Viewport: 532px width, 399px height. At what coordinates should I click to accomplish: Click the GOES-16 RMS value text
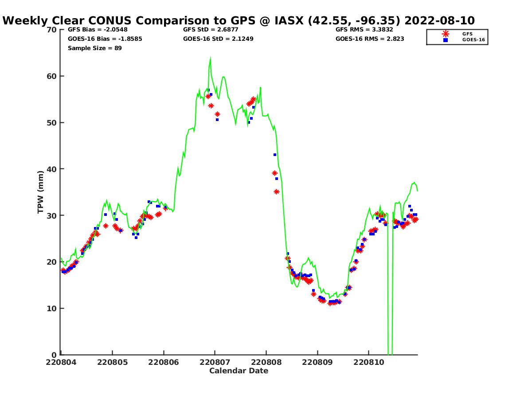tap(370, 39)
